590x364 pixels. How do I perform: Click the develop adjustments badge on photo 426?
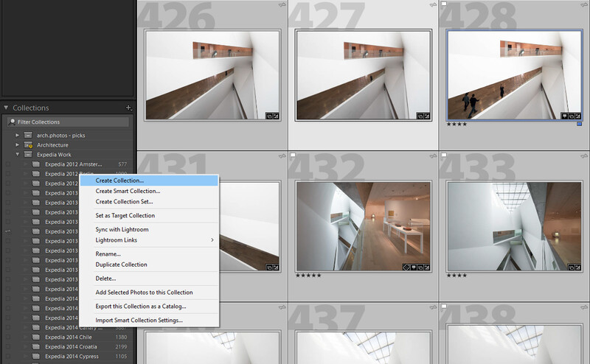pyautogui.click(x=276, y=116)
